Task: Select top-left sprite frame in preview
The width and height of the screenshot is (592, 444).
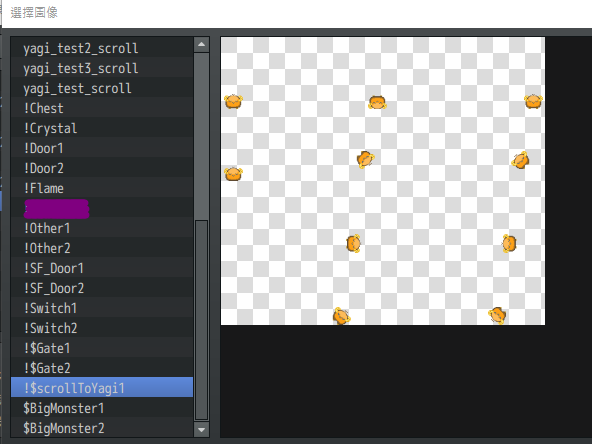Action: tap(233, 101)
